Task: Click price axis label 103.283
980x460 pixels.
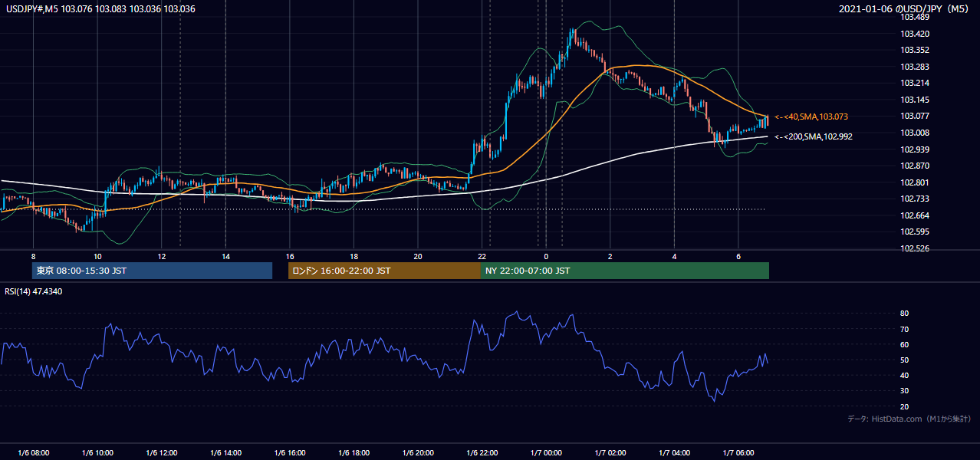Action: (x=915, y=67)
